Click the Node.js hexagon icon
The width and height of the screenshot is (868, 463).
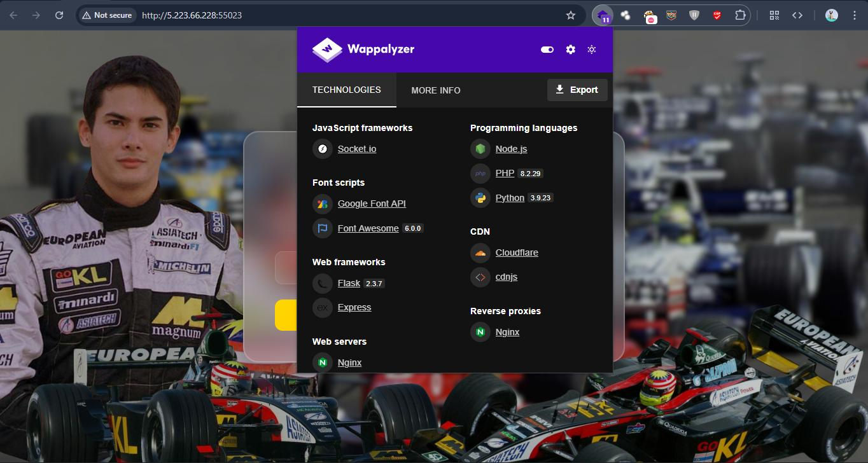pyautogui.click(x=480, y=149)
